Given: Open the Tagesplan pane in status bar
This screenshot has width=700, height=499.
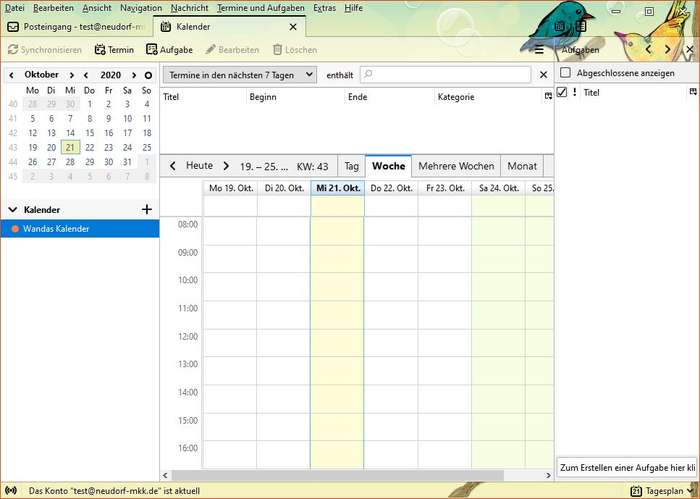Looking at the screenshot, I should pos(657,491).
